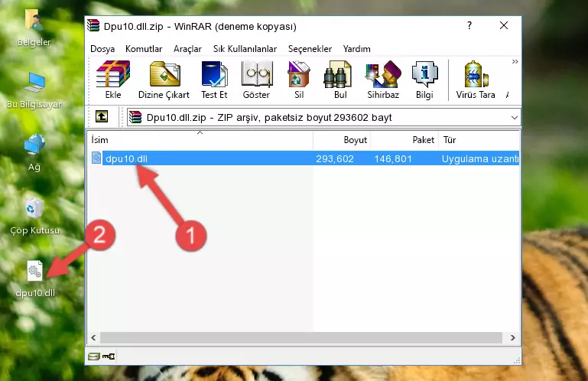Open the Araçlar menu
This screenshot has width=588, height=381.
pos(187,49)
